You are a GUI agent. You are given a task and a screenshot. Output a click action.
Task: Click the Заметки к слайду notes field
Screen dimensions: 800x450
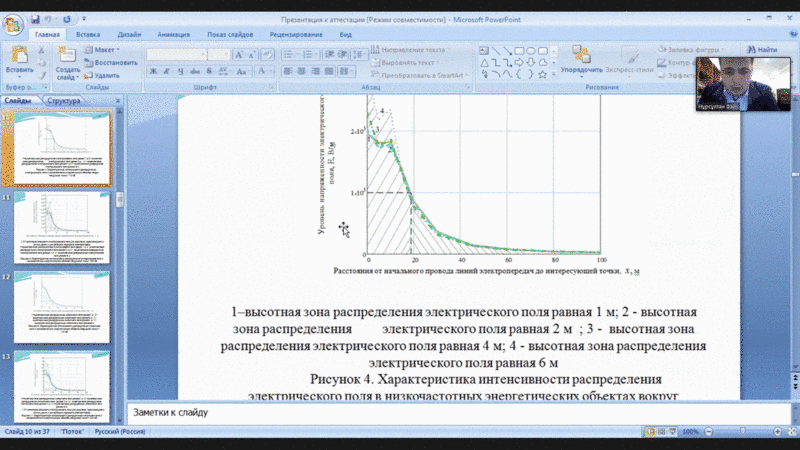point(400,411)
